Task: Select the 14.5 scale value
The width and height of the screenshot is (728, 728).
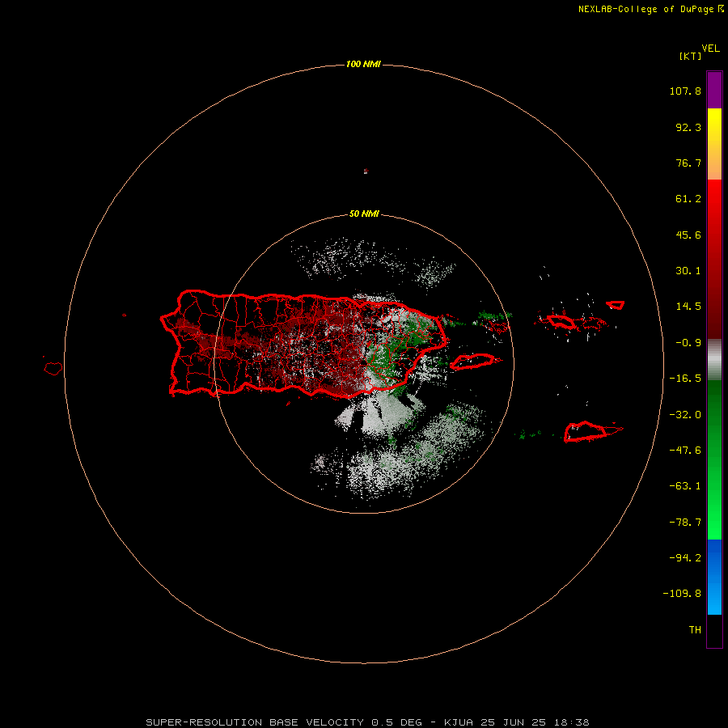Action: [688, 307]
